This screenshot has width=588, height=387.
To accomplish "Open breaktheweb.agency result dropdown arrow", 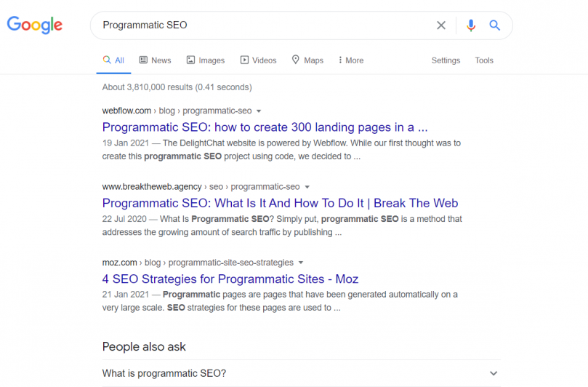I will (x=307, y=187).
